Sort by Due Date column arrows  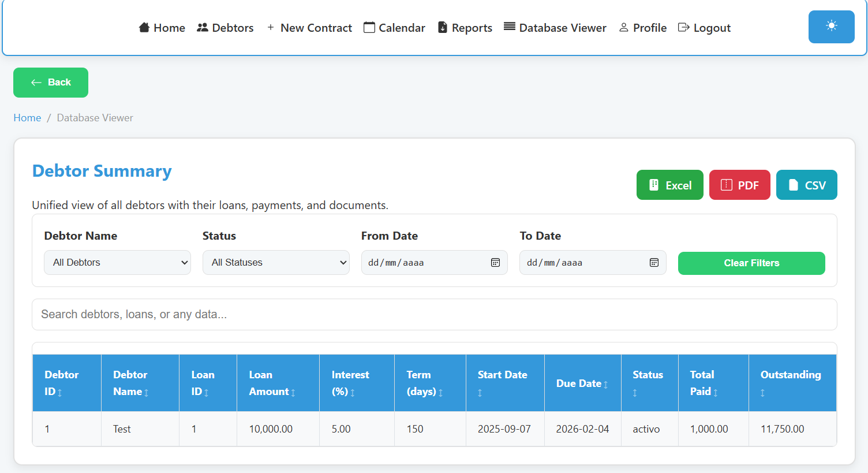[606, 385]
